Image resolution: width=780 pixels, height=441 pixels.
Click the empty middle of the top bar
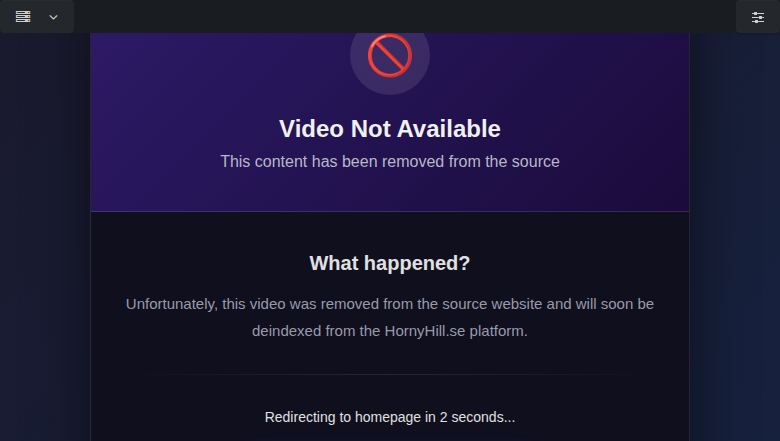[x=405, y=16]
